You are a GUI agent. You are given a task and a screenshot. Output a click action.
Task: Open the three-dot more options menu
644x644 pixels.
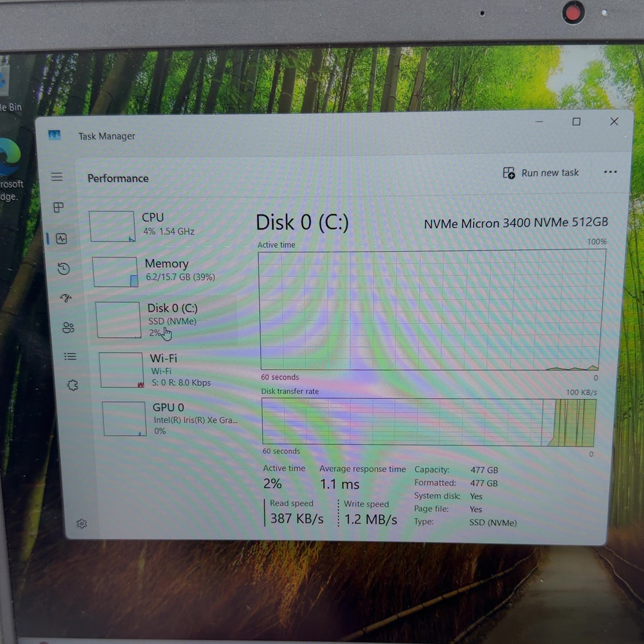pos(610,172)
